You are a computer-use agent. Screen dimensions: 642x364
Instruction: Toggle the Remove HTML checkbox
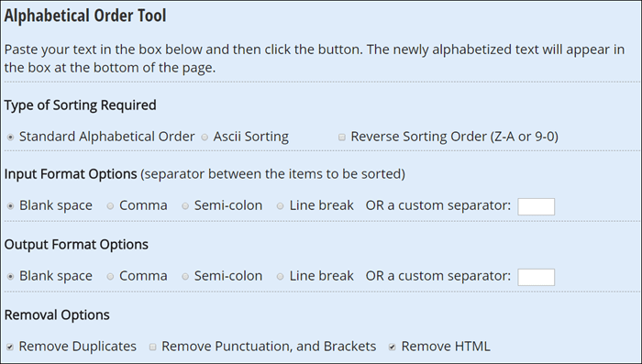393,347
